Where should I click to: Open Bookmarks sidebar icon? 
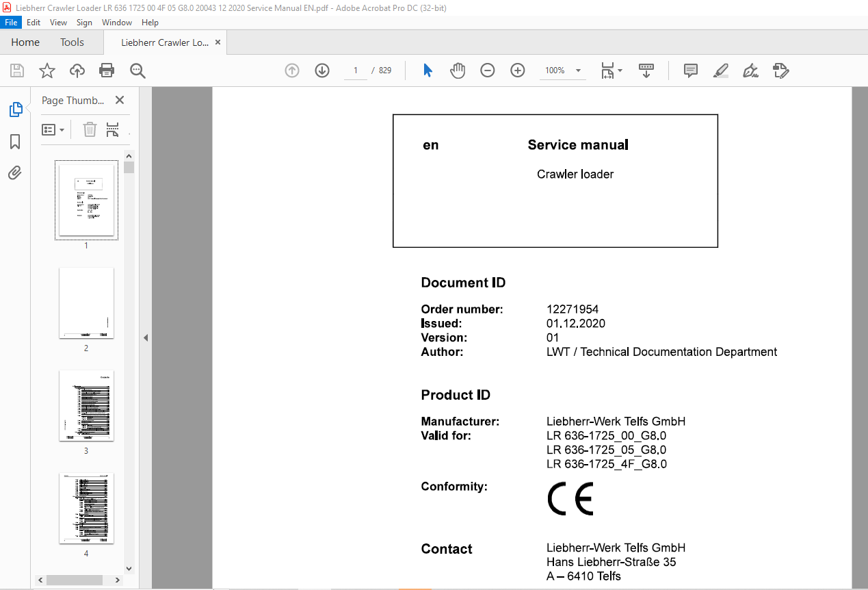pyautogui.click(x=15, y=142)
